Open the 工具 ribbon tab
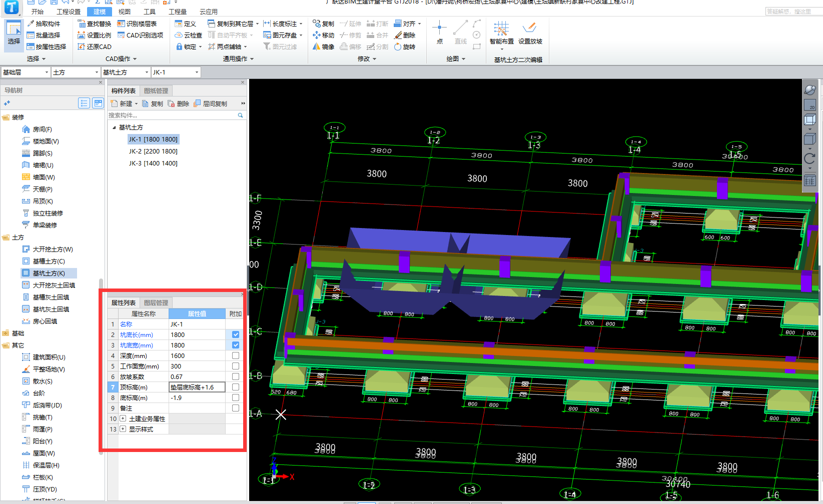The height and width of the screenshot is (504, 823). 149,11
